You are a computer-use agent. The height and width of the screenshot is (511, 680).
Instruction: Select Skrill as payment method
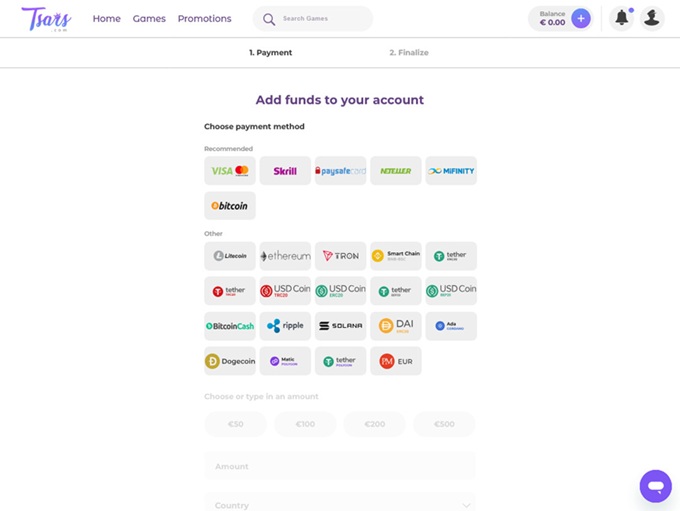(285, 171)
